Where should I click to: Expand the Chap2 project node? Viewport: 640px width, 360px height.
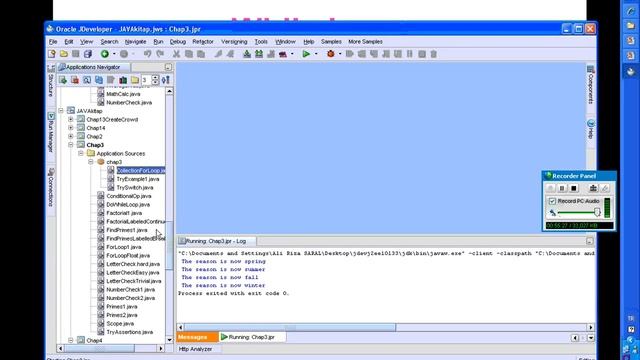pos(71,136)
